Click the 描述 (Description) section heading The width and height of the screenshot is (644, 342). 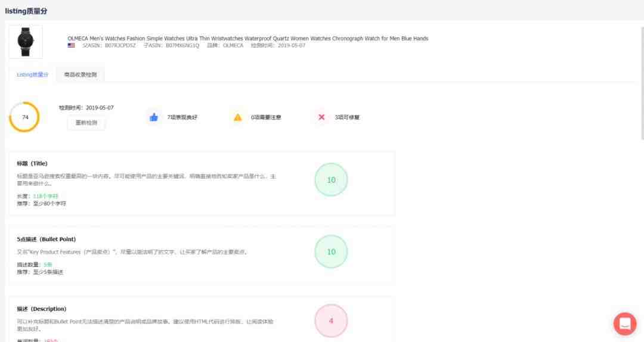(42, 309)
